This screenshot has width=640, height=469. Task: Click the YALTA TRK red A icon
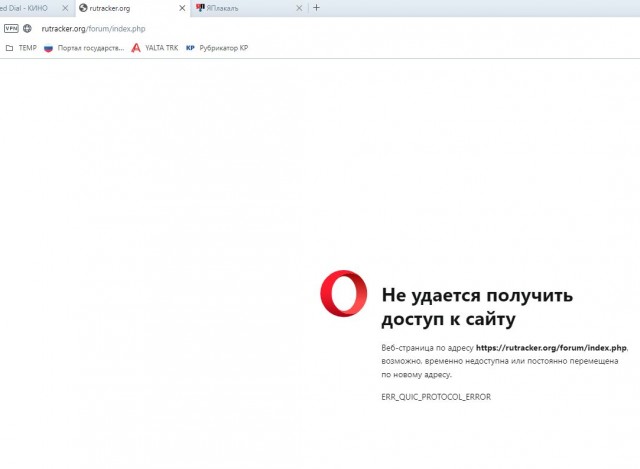(136, 48)
